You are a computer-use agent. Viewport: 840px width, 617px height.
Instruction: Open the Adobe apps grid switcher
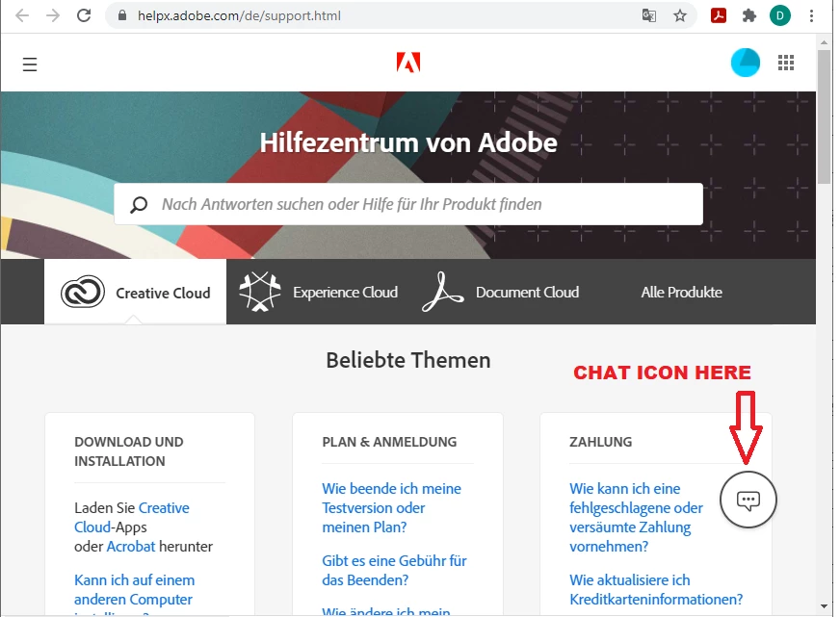[x=786, y=63]
